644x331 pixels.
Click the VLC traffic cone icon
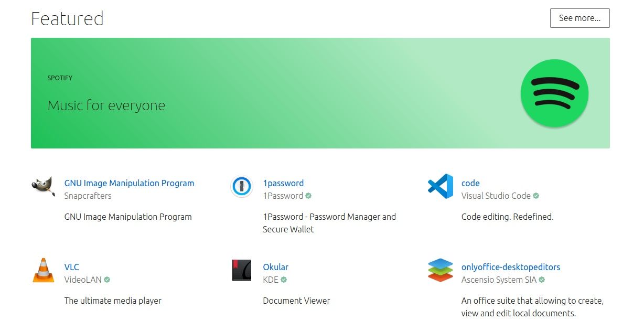pos(44,271)
